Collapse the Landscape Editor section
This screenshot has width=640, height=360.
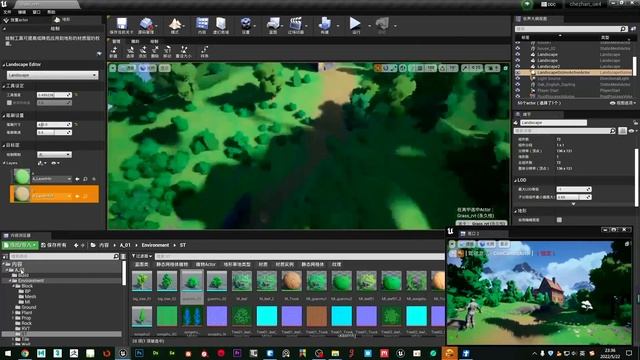coord(4,65)
